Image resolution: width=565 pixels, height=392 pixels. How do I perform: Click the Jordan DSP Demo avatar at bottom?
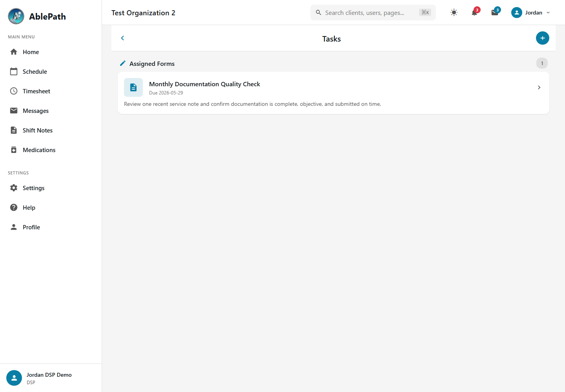(14, 378)
